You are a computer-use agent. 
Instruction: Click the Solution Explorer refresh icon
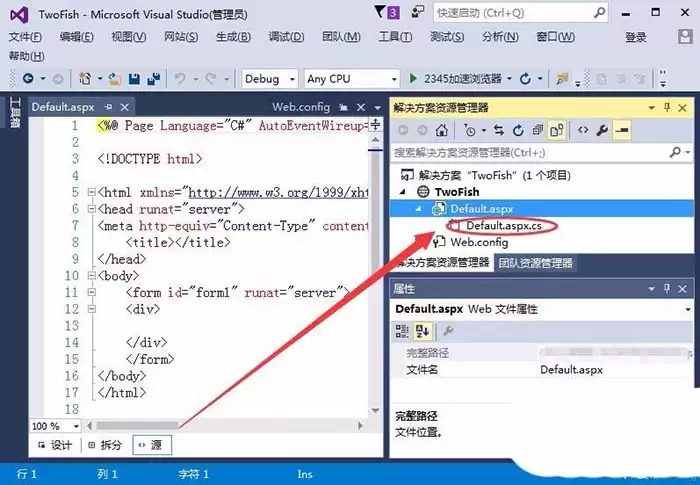(518, 130)
